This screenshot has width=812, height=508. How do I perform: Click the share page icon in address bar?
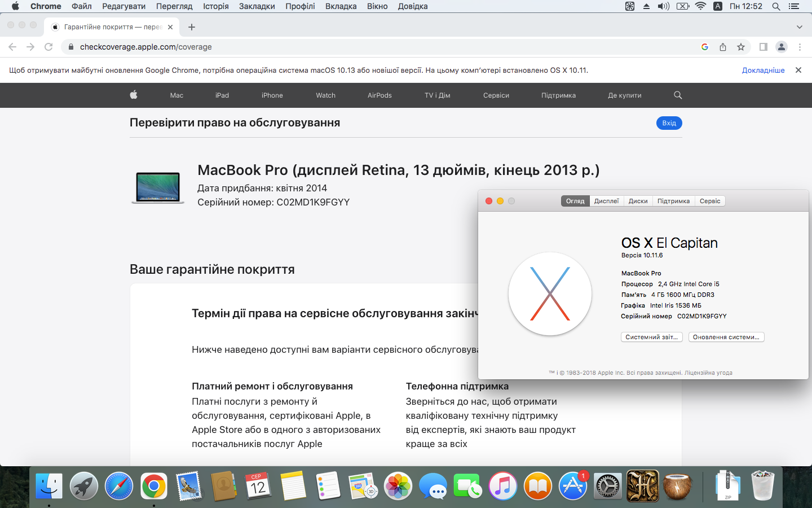pyautogui.click(x=723, y=47)
